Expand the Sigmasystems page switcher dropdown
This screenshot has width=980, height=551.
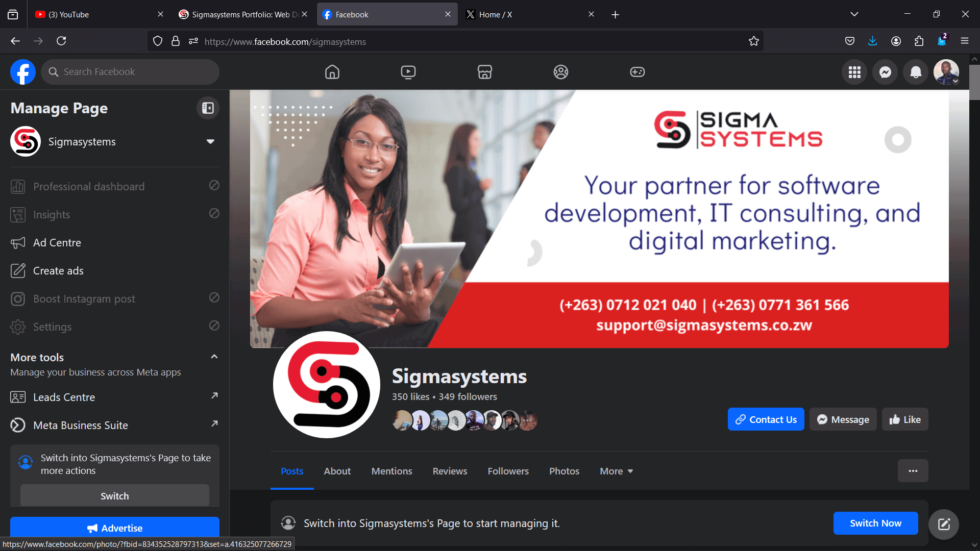[x=210, y=141]
